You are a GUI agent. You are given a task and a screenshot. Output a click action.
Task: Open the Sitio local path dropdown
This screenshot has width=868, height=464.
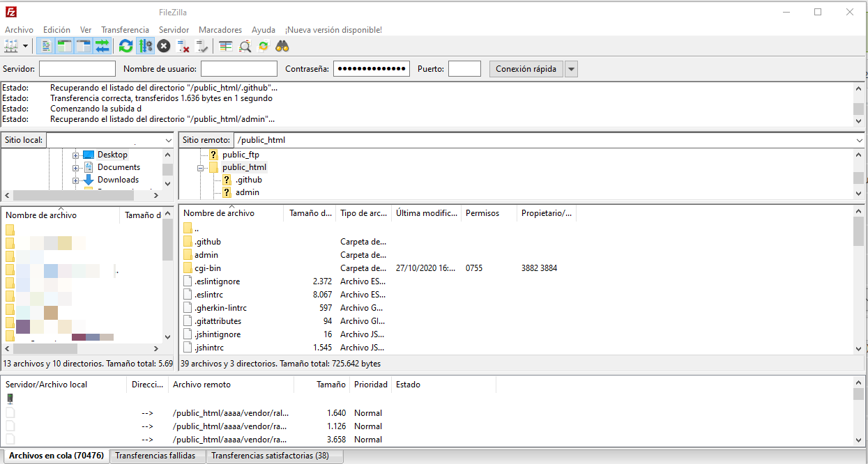point(168,140)
